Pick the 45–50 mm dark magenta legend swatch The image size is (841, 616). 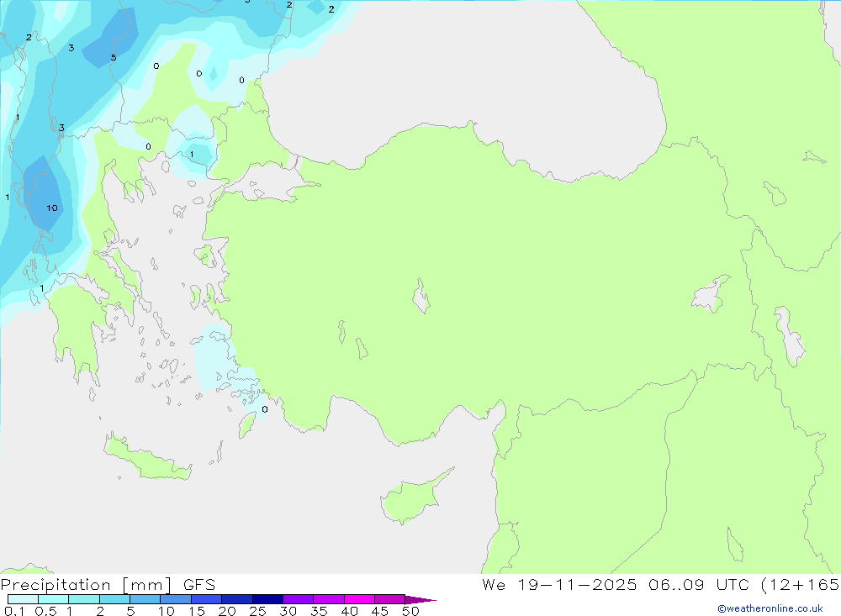[389, 599]
